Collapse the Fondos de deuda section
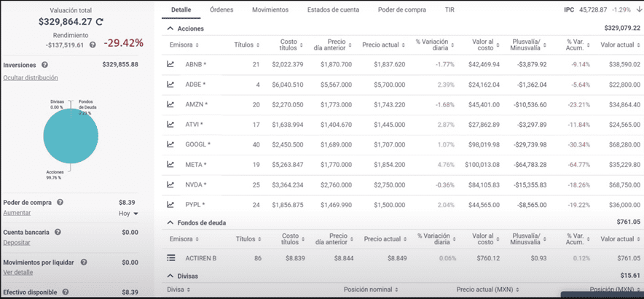Viewport: 644px width, 299px height. coord(170,222)
